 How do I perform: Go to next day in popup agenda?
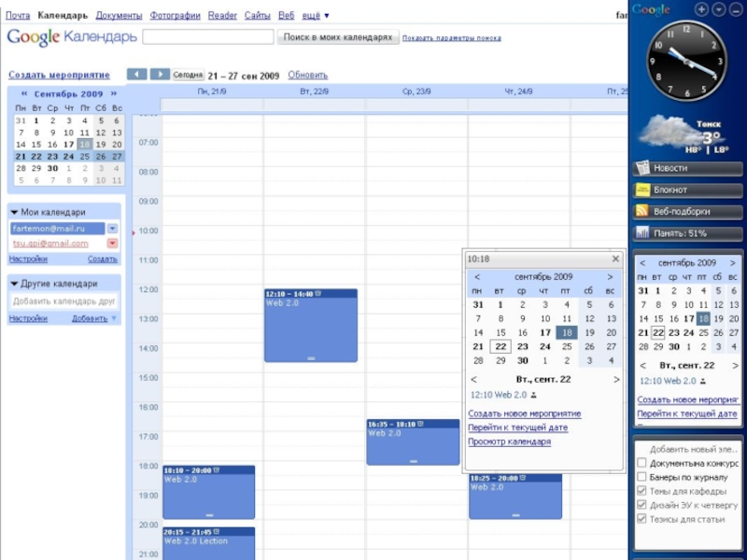616,380
